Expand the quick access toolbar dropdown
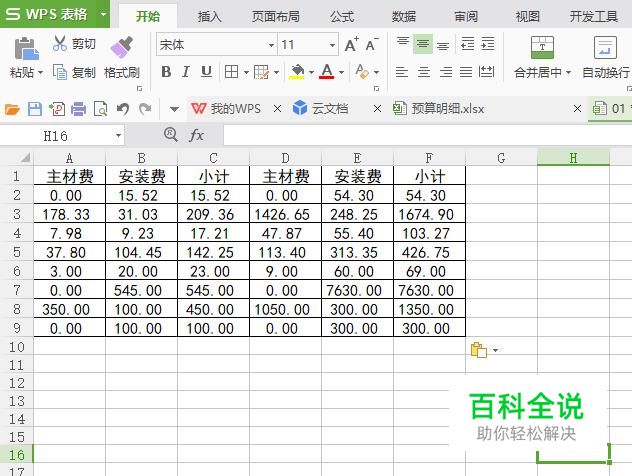Image resolution: width=632 pixels, height=476 pixels. tap(174, 109)
